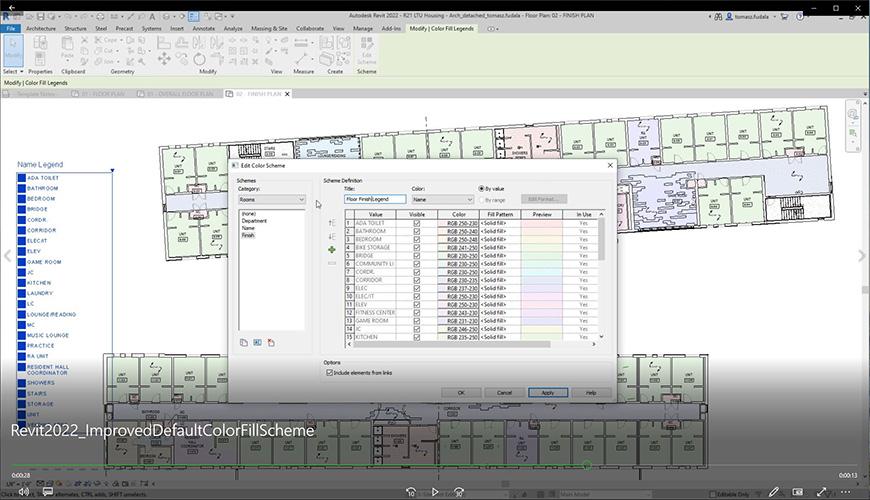Image resolution: width=870 pixels, height=500 pixels.
Task: Click color swatch for ELEV row
Action: pos(458,305)
